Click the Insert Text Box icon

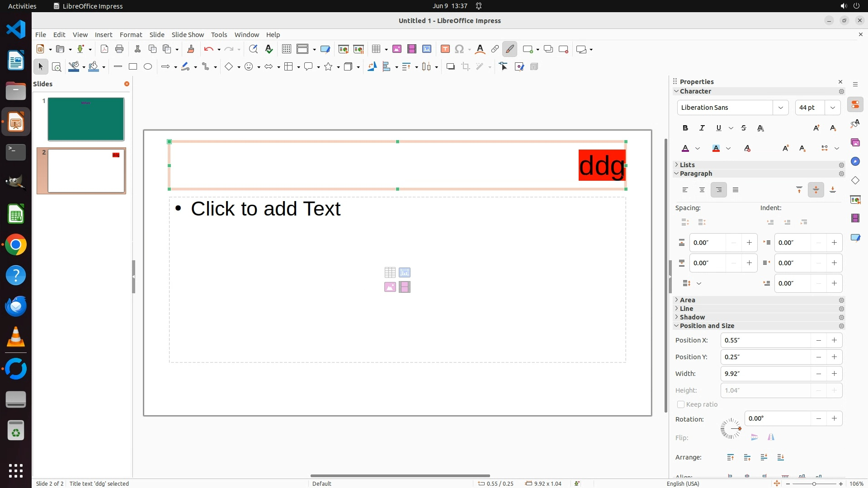[x=445, y=49]
